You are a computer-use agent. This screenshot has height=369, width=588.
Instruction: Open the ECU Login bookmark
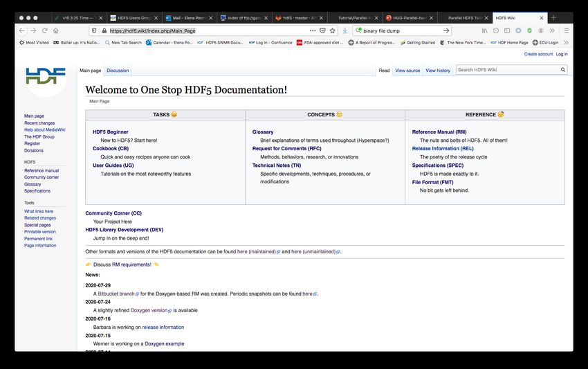pyautogui.click(x=546, y=43)
